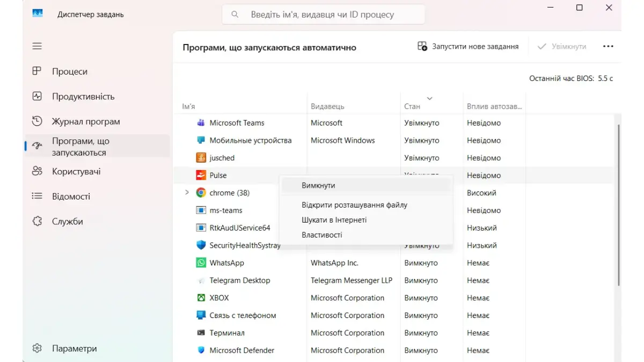This screenshot has height=362, width=644.
Task: Click Вимкнуто status in XBOX row
Action: click(421, 298)
